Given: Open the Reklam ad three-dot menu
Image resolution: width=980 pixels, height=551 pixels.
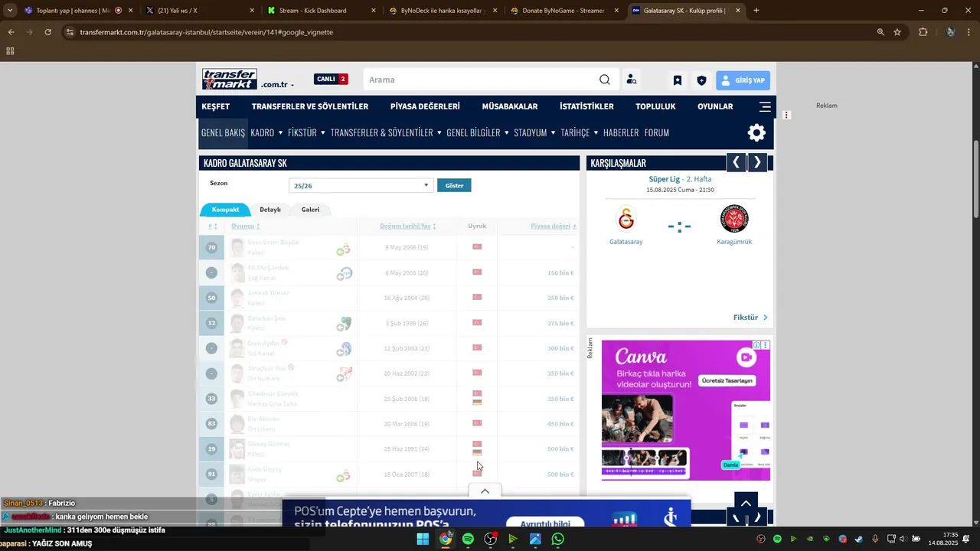Looking at the screenshot, I should tap(786, 115).
